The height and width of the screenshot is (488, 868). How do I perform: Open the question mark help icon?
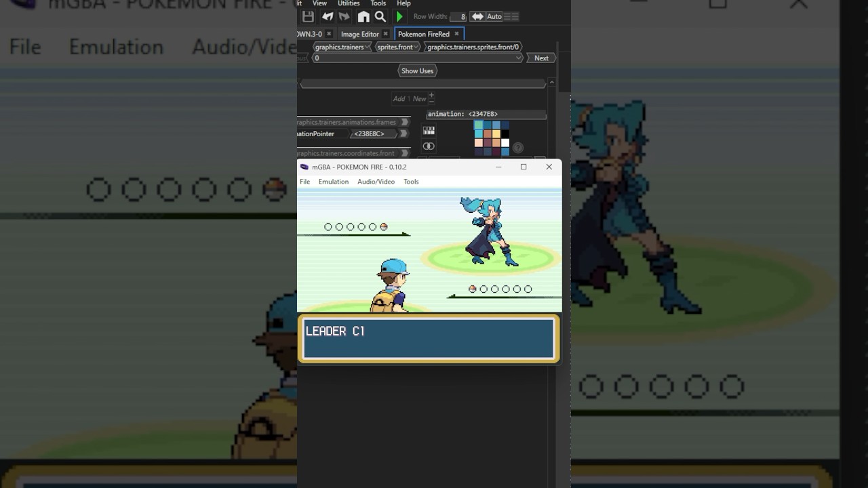(518, 148)
